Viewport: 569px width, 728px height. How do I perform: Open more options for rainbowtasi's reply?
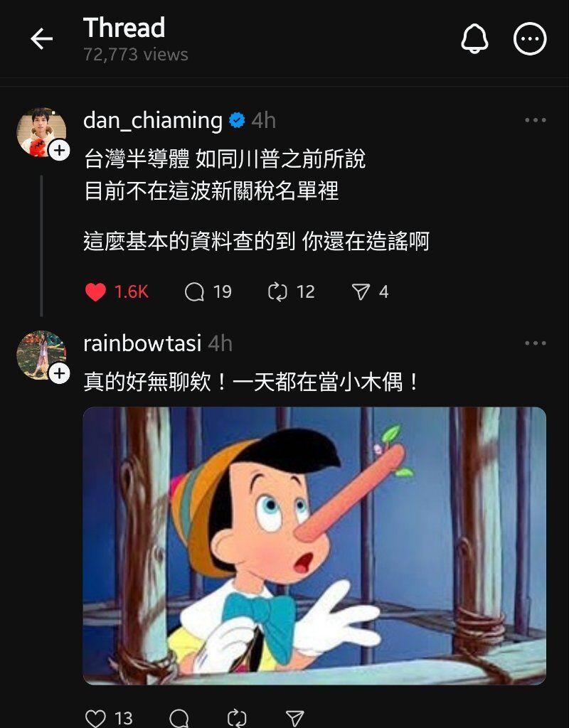tap(535, 343)
